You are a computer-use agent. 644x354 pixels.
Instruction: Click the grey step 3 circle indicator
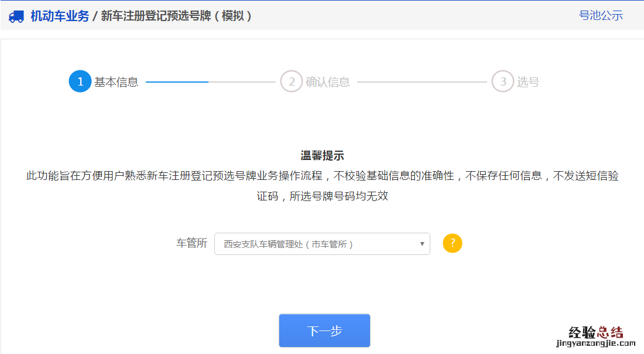(503, 81)
